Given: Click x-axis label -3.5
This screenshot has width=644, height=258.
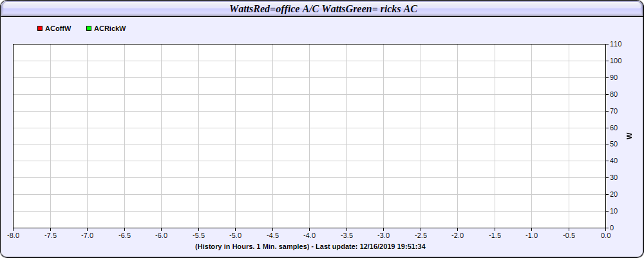Looking at the screenshot, I should (x=346, y=236).
